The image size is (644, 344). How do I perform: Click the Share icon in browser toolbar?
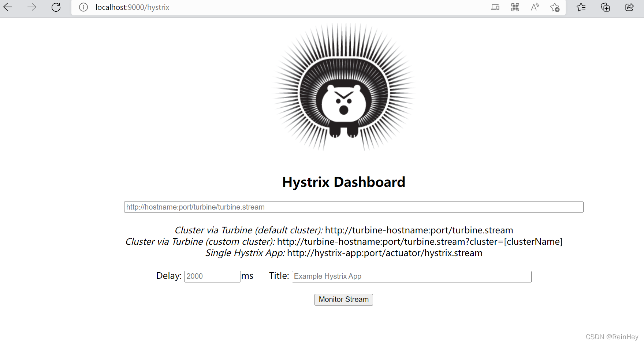[x=629, y=7]
